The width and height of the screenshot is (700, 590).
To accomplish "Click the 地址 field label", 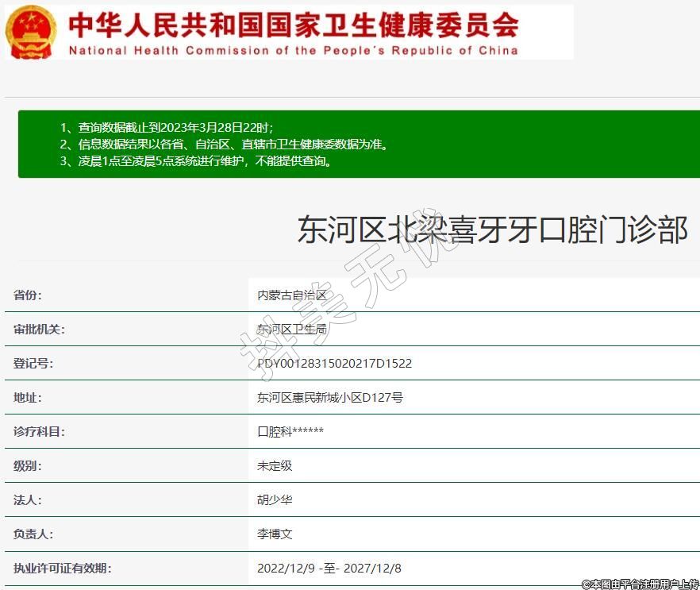I will [28, 398].
